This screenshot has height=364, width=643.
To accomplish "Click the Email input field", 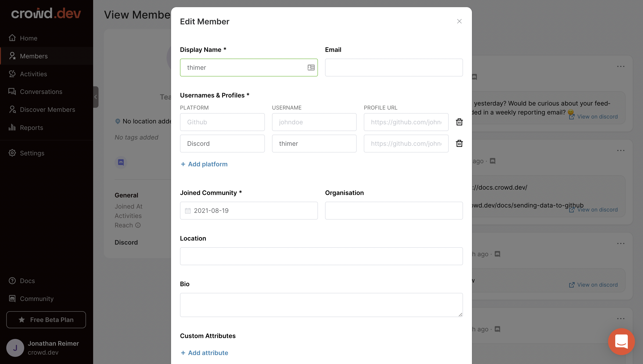I will [394, 68].
